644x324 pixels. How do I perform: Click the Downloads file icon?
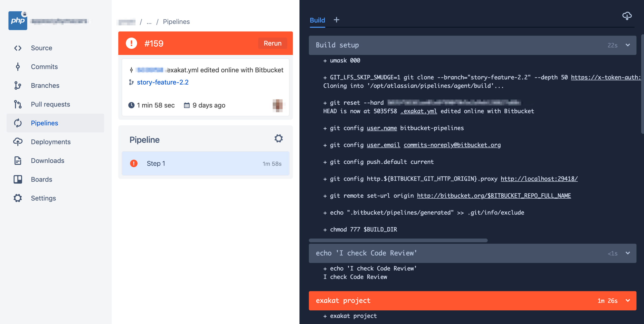(18, 161)
